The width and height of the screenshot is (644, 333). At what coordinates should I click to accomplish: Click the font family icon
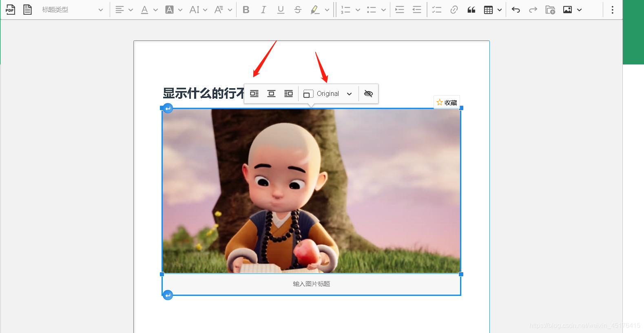coord(219,9)
